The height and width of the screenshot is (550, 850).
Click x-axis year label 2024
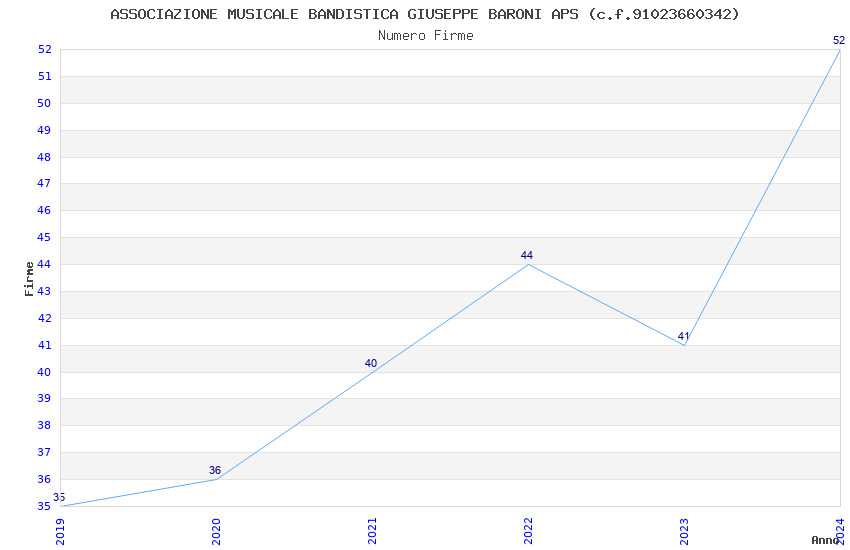[x=840, y=531]
